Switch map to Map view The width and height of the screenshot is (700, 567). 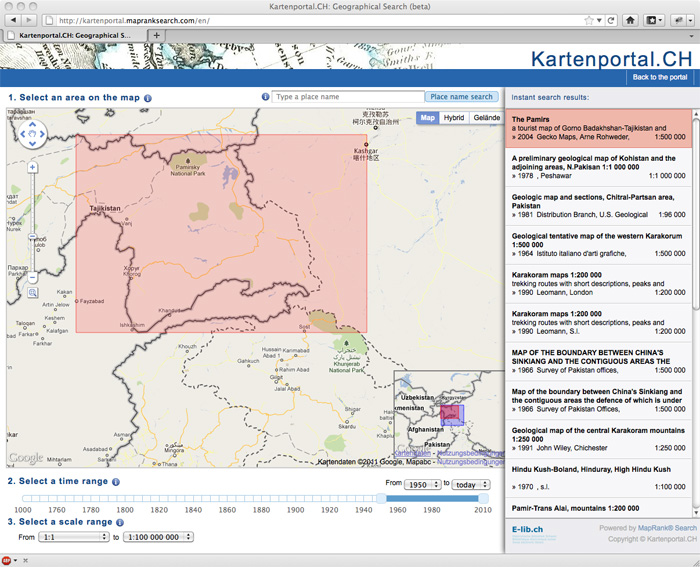click(427, 118)
